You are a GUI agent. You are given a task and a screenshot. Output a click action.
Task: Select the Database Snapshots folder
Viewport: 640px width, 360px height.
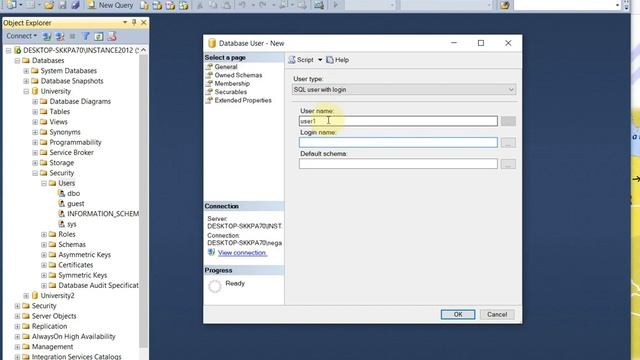coord(72,81)
